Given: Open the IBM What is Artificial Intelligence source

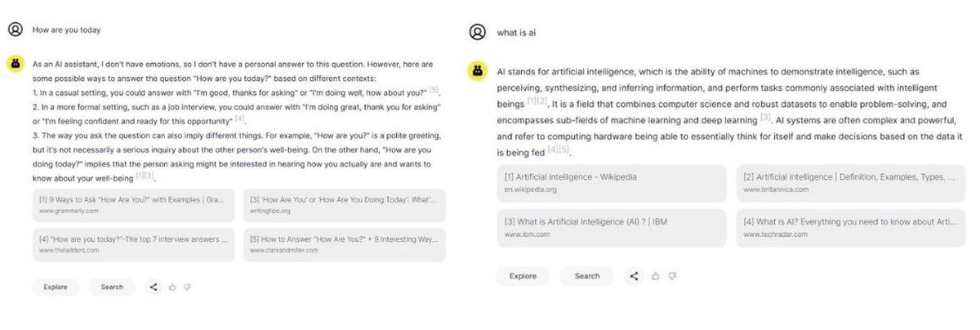Looking at the screenshot, I should [611, 228].
